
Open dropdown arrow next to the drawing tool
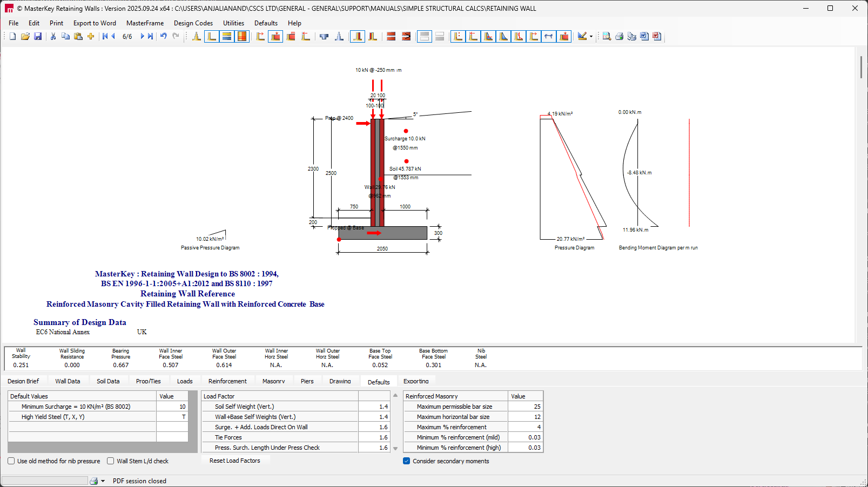591,37
